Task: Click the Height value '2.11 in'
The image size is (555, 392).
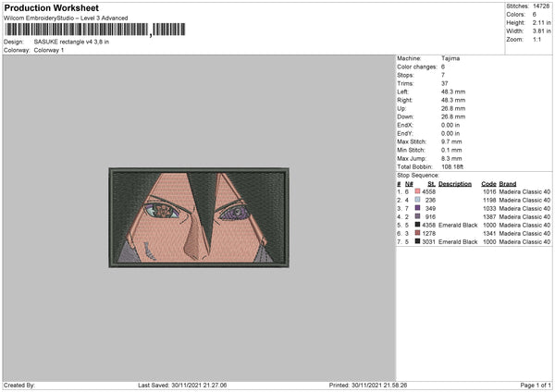Action: click(x=541, y=22)
